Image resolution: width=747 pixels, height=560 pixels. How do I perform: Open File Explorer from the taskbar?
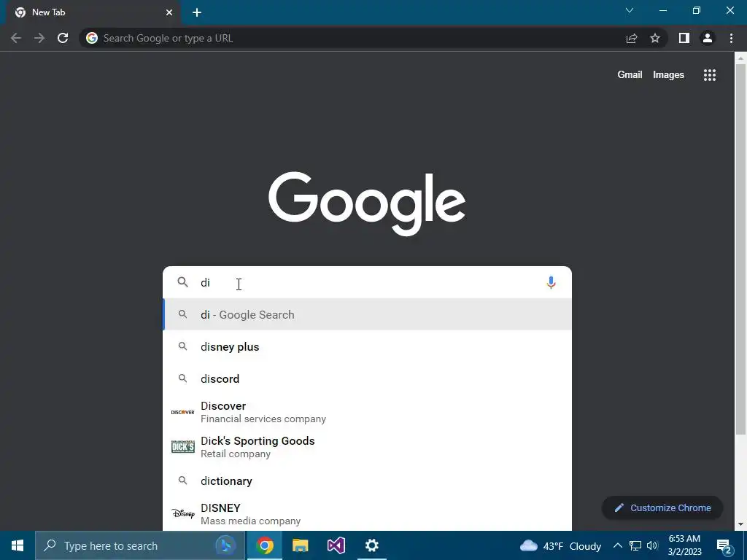coord(300,545)
